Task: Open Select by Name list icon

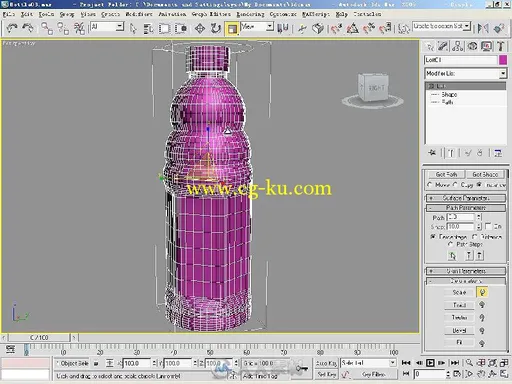Action: click(148, 29)
